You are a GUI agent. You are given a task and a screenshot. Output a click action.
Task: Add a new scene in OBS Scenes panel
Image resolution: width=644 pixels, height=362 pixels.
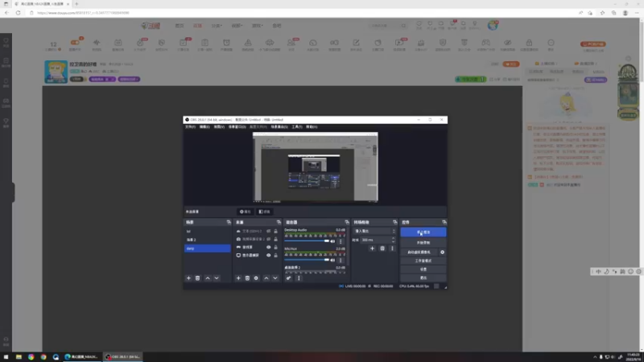[188, 278]
